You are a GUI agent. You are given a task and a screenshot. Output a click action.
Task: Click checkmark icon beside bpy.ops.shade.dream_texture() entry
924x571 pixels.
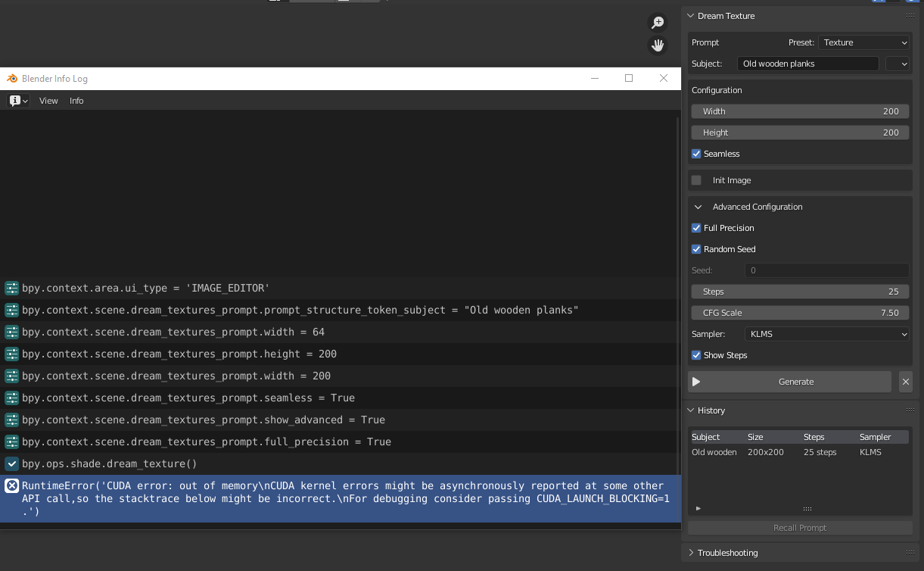click(x=11, y=463)
